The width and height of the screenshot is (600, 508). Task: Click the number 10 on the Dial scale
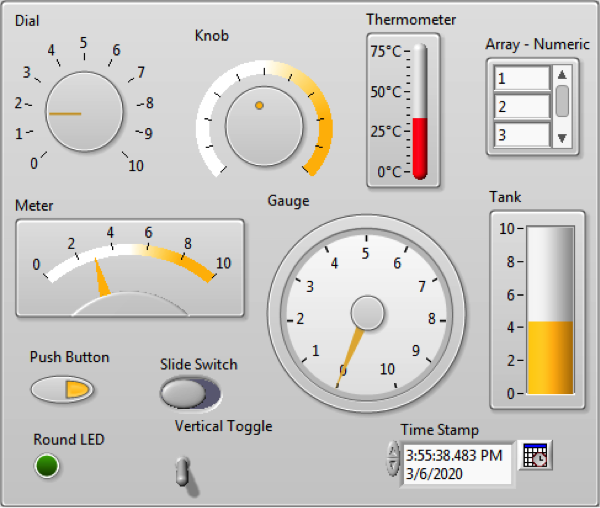click(x=136, y=166)
